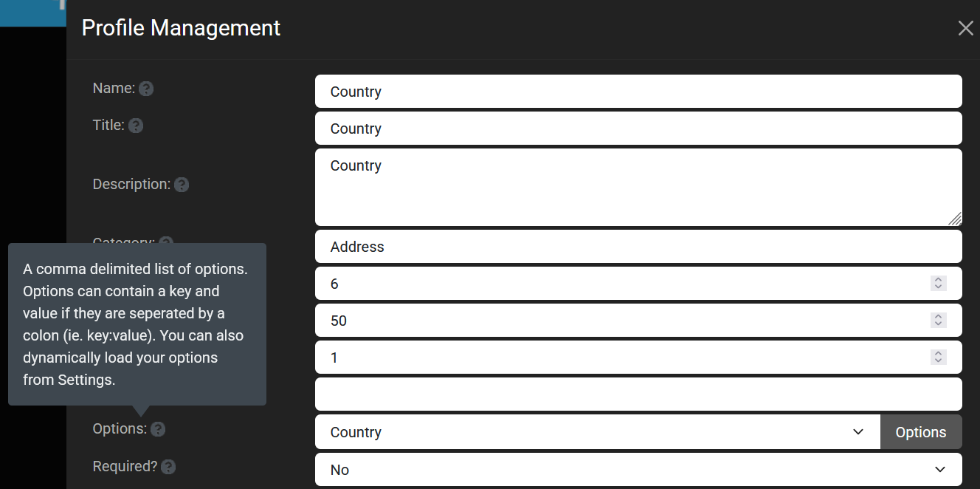Click the help icon next to Name
The height and width of the screenshot is (489, 980).
(x=146, y=89)
